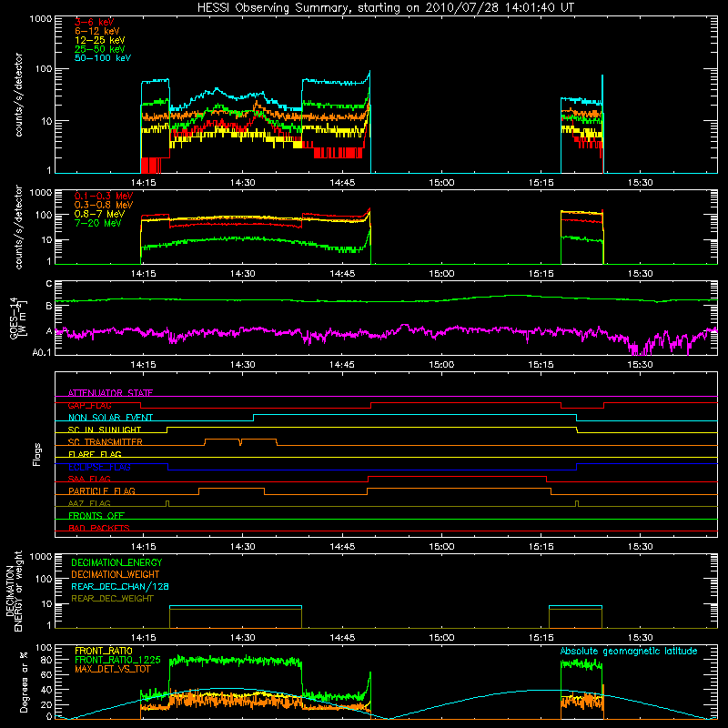Click the 'MAX_DET_VS_TOT' legend label

112,669
